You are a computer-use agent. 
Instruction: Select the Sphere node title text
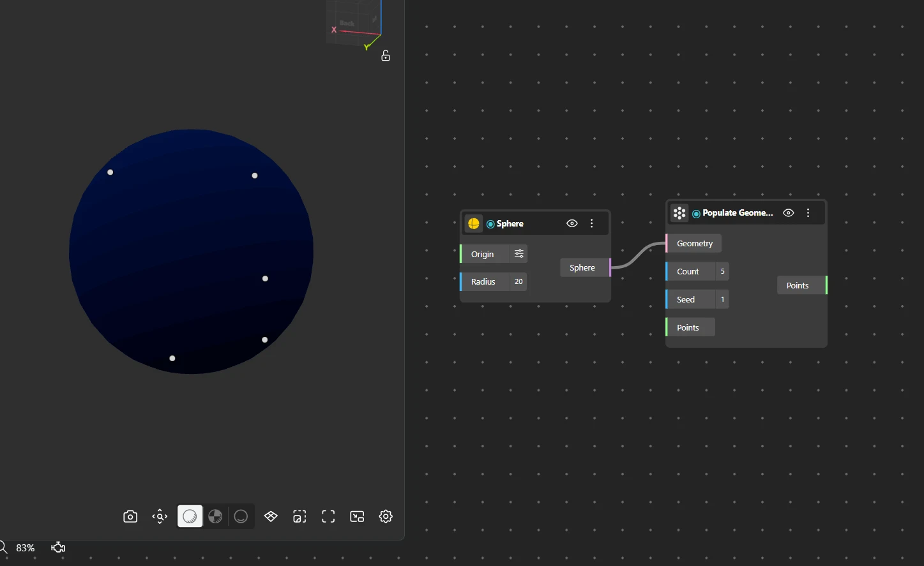tap(510, 224)
